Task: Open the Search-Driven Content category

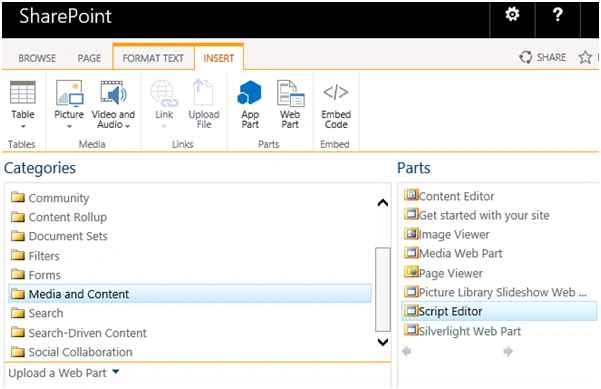Action: (x=79, y=333)
